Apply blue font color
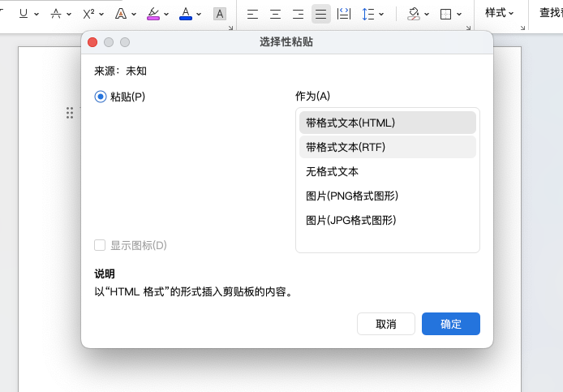This screenshot has width=563, height=392. coord(186,14)
